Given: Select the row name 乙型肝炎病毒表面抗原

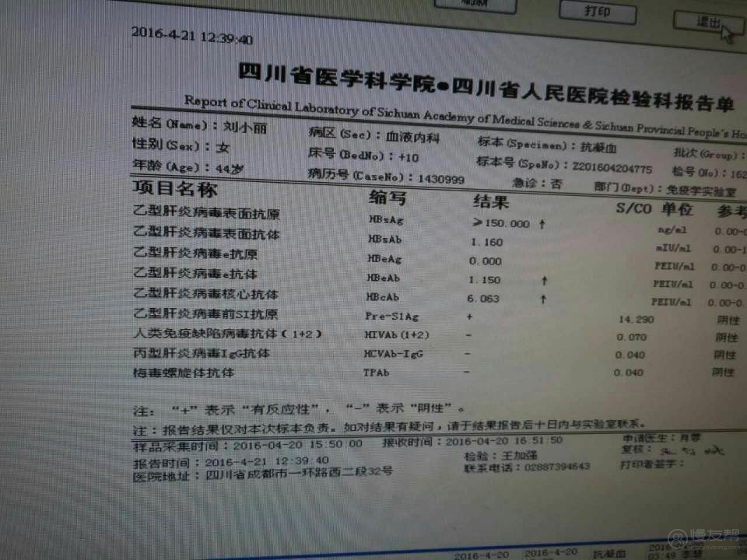Looking at the screenshot, I should coord(207,212).
